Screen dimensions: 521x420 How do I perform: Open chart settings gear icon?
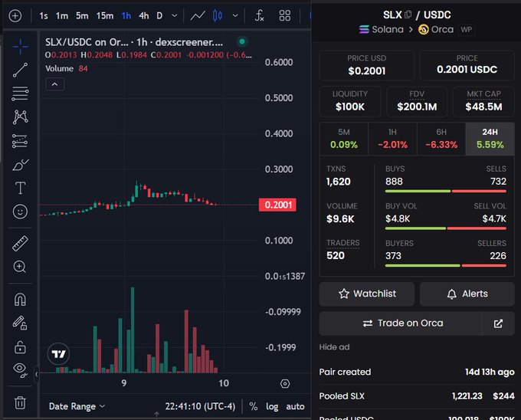[x=285, y=384]
